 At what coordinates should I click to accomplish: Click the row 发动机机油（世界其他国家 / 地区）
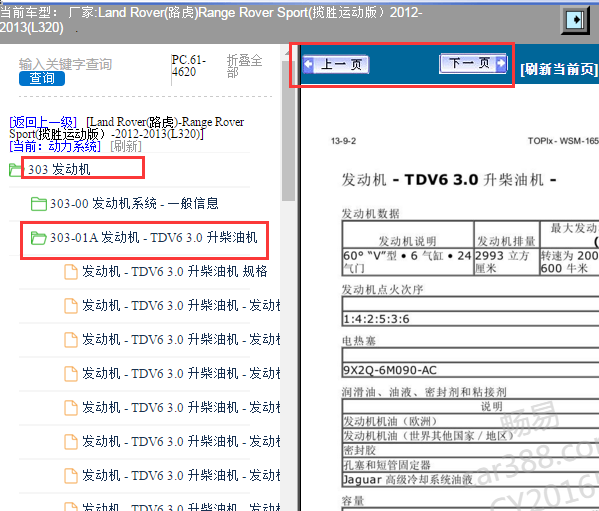(428, 436)
